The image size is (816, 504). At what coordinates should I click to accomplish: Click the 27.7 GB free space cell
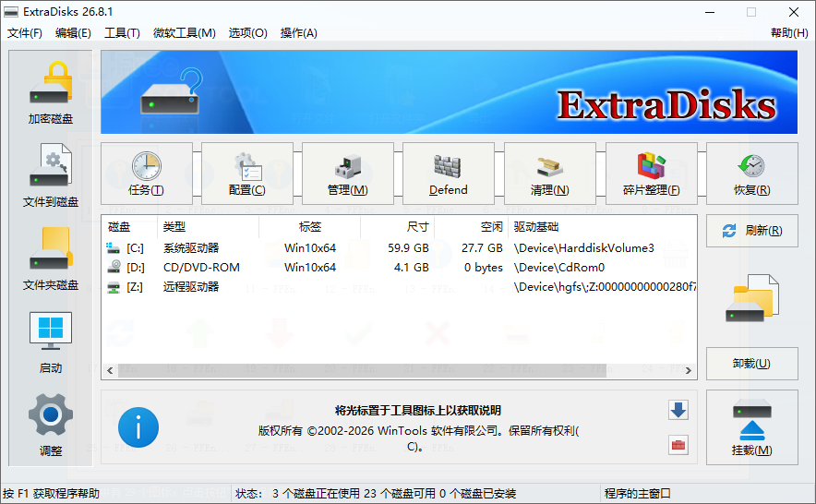(x=482, y=247)
